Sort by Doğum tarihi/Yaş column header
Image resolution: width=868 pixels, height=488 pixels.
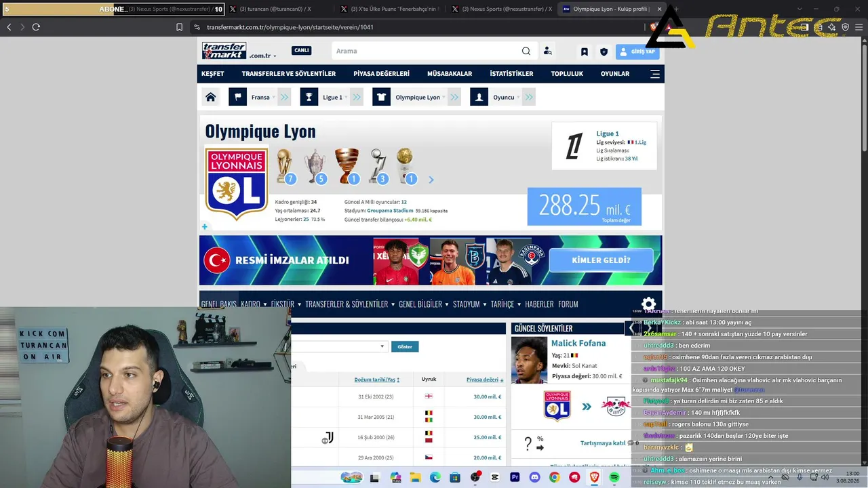pos(377,380)
